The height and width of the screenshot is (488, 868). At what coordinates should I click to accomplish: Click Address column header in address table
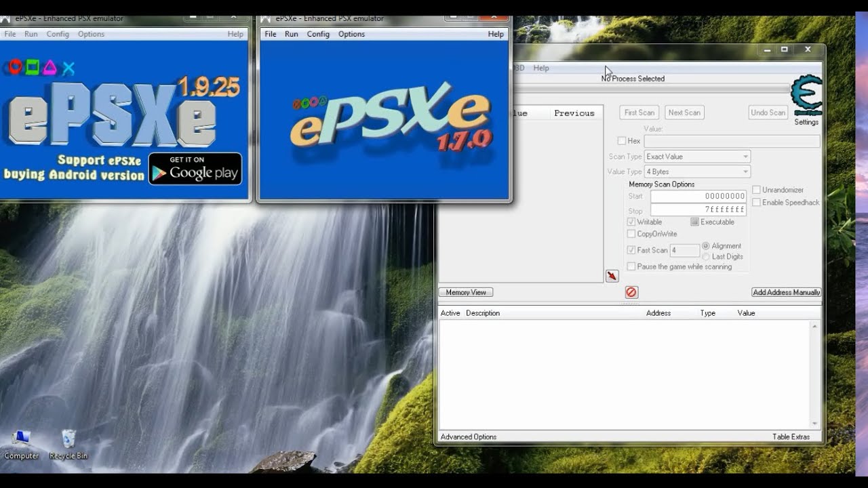click(658, 313)
